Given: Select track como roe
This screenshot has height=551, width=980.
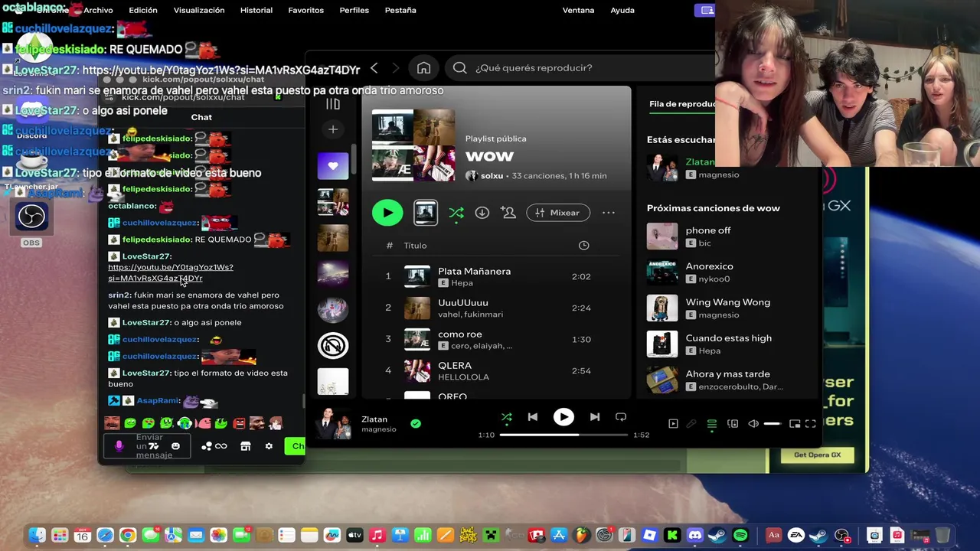Looking at the screenshot, I should [x=496, y=339].
